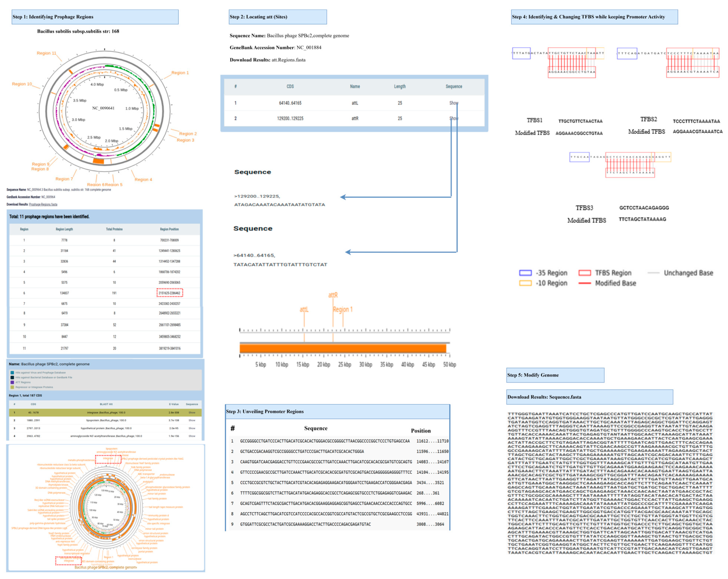Click the attL marker on linear map
Image resolution: width=728 pixels, height=579 pixels.
tap(304, 309)
